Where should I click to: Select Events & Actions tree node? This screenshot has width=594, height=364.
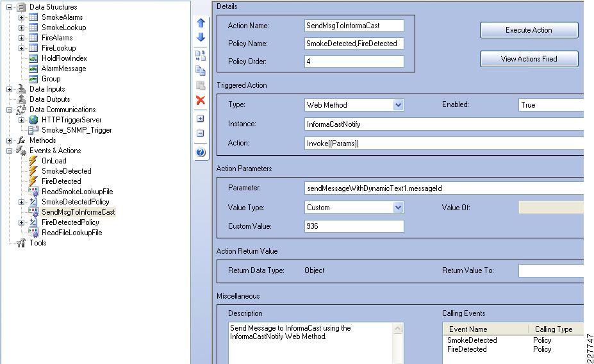(x=55, y=151)
